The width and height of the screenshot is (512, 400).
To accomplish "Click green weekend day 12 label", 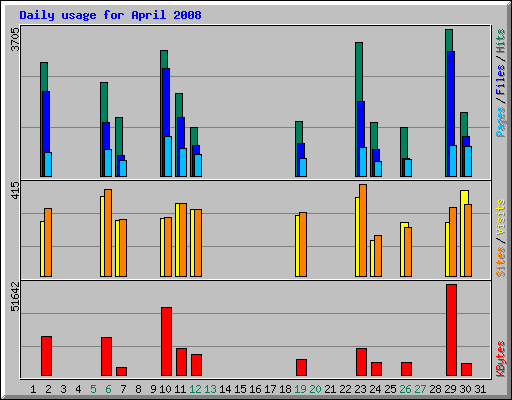I will (x=195, y=389).
